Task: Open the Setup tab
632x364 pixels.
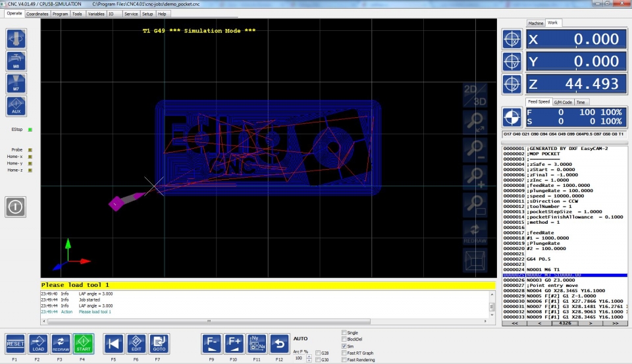Action: pos(147,14)
